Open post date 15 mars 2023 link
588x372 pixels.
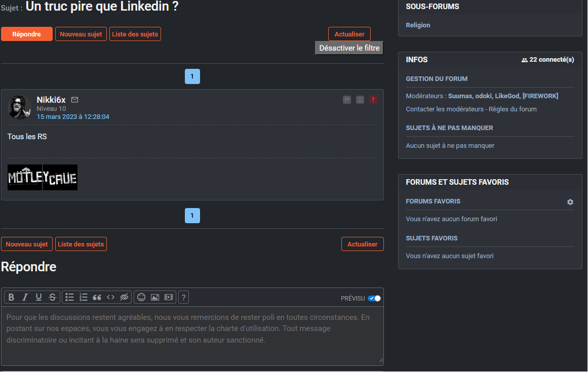(73, 117)
